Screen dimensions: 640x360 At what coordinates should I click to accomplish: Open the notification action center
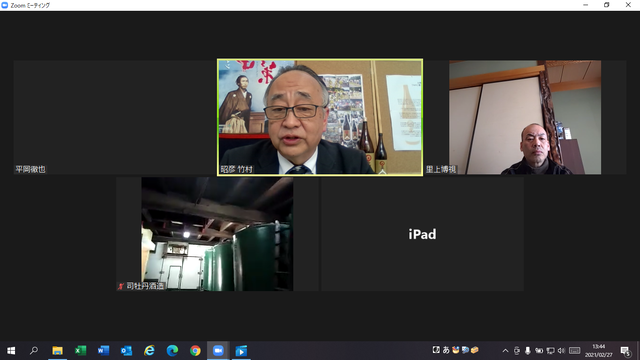626,351
